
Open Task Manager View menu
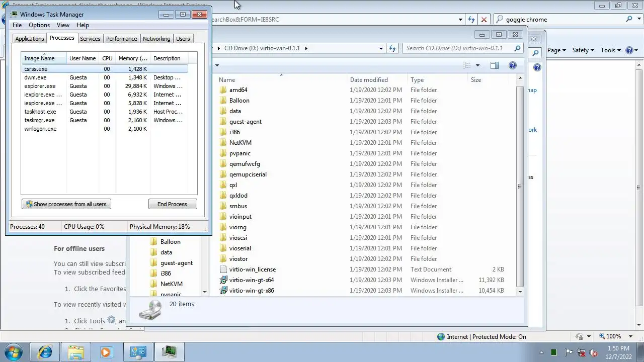(x=63, y=25)
